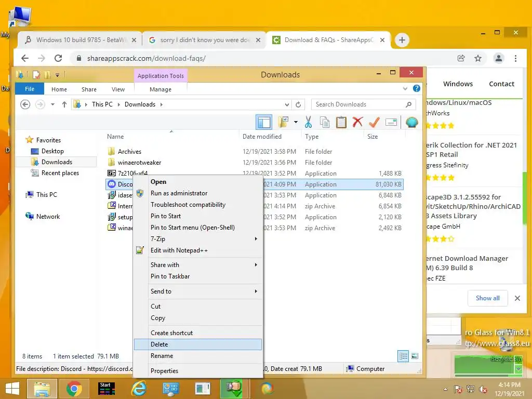Expand the Share with submenu

[198, 265]
